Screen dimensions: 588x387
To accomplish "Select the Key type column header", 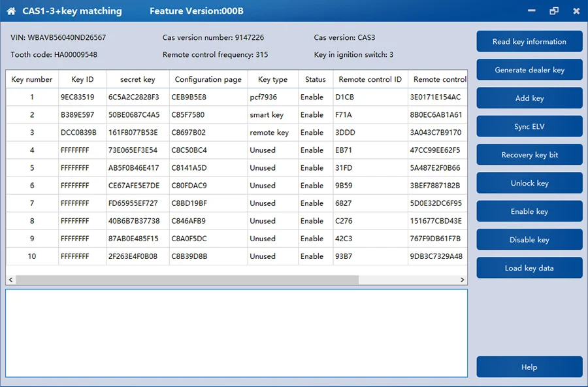I will [272, 79].
